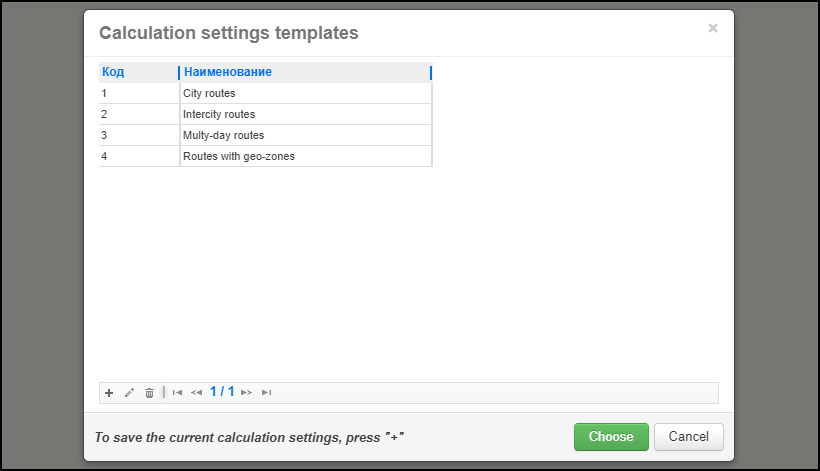
Task: Close the dialog with the X icon
Action: coord(713,29)
